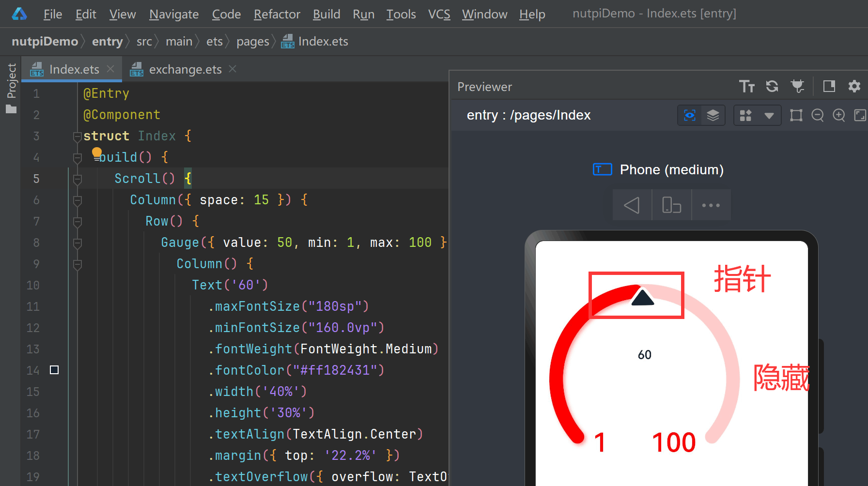Collapse the Column space 15 fold

pyautogui.click(x=77, y=200)
